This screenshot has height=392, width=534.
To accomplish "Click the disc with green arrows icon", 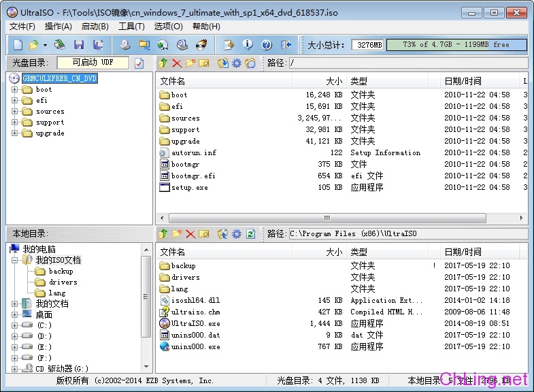I will [163, 45].
